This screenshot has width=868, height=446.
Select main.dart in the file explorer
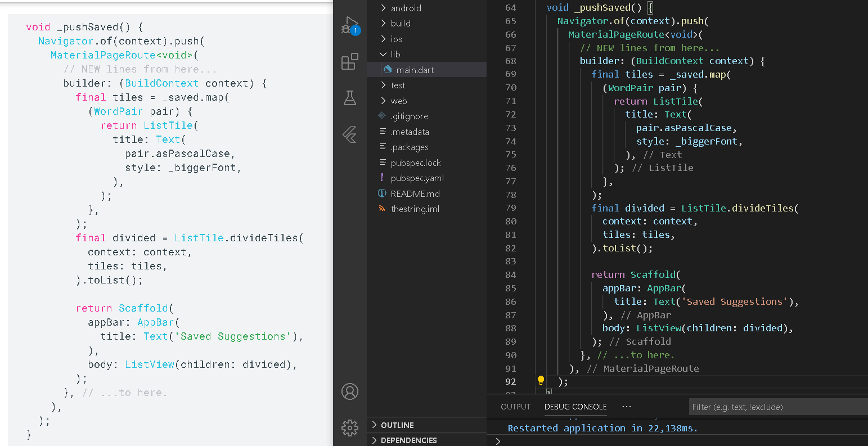click(426, 70)
